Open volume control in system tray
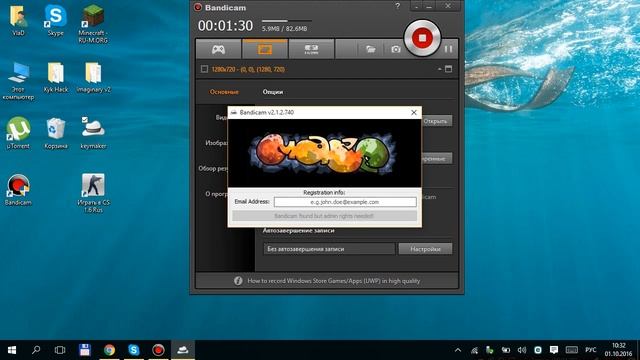 coord(522,350)
